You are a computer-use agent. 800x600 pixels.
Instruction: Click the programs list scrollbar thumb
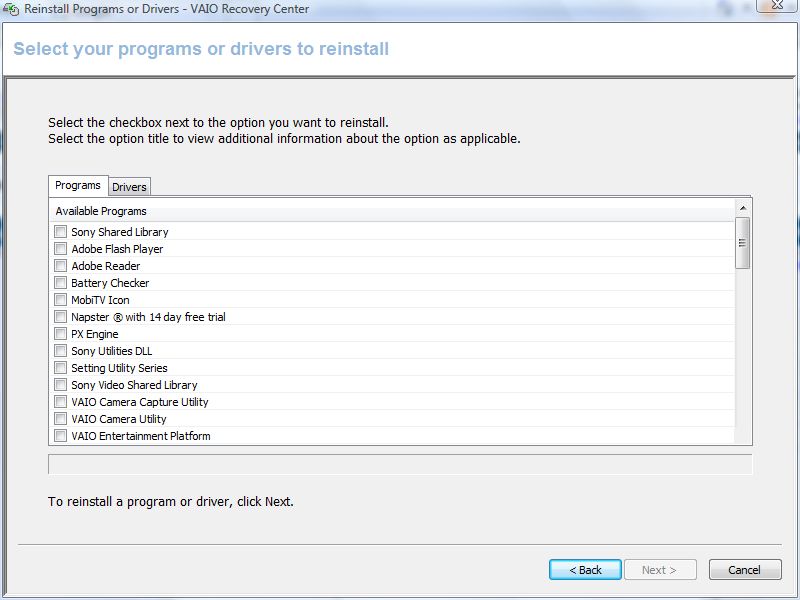(742, 243)
